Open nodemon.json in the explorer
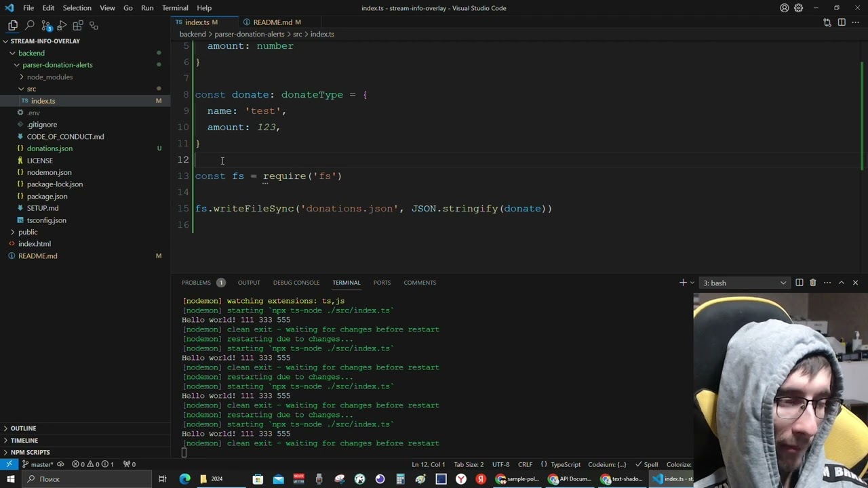Viewport: 868px width, 488px height. 49,172
